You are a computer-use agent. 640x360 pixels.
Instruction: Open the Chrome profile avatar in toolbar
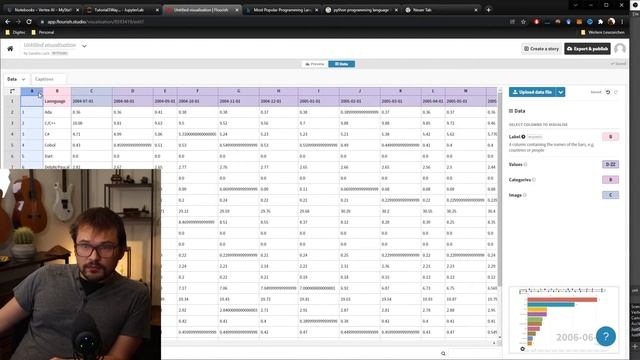coord(611,22)
